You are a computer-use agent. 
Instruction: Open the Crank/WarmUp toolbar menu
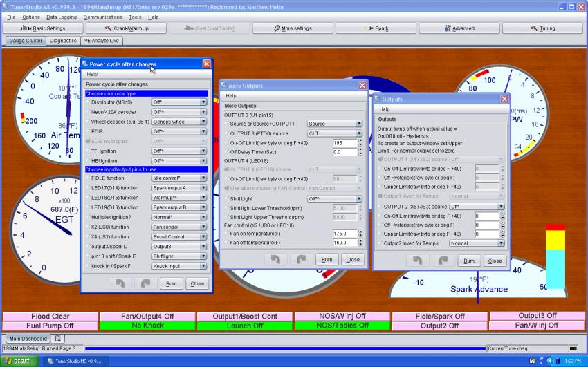(127, 28)
